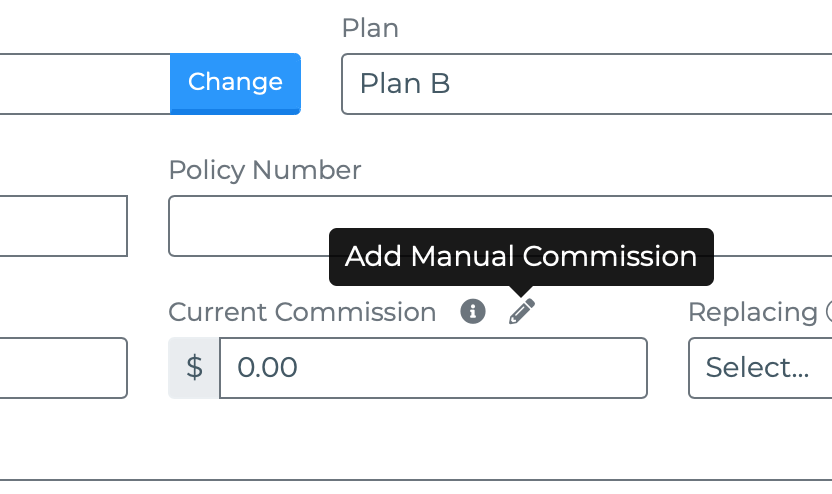Click the 0.00 value in commission field
Viewport: 832px width, 494px height.
[267, 368]
